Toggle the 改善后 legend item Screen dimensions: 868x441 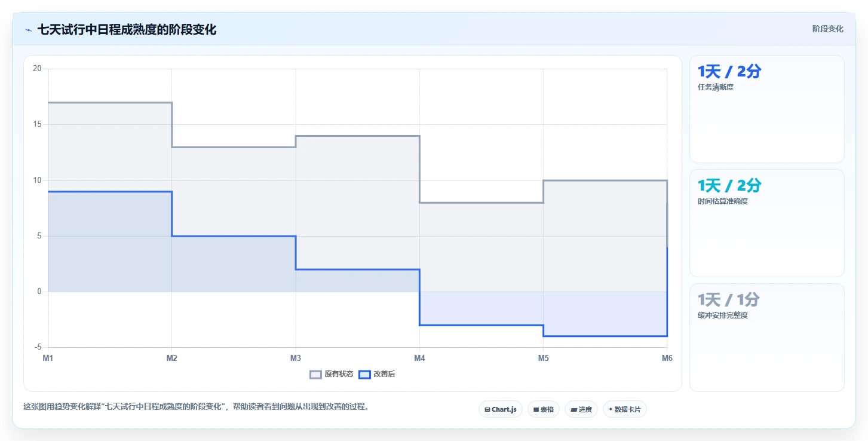pyautogui.click(x=377, y=375)
